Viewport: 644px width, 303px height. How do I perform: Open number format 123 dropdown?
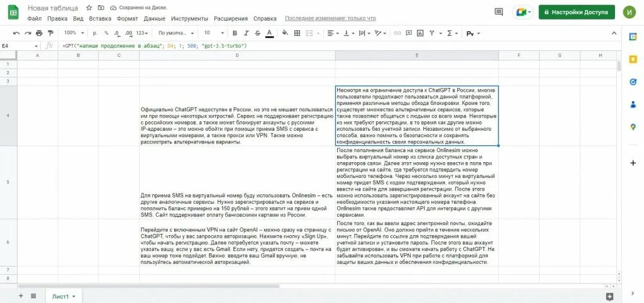[142, 33]
